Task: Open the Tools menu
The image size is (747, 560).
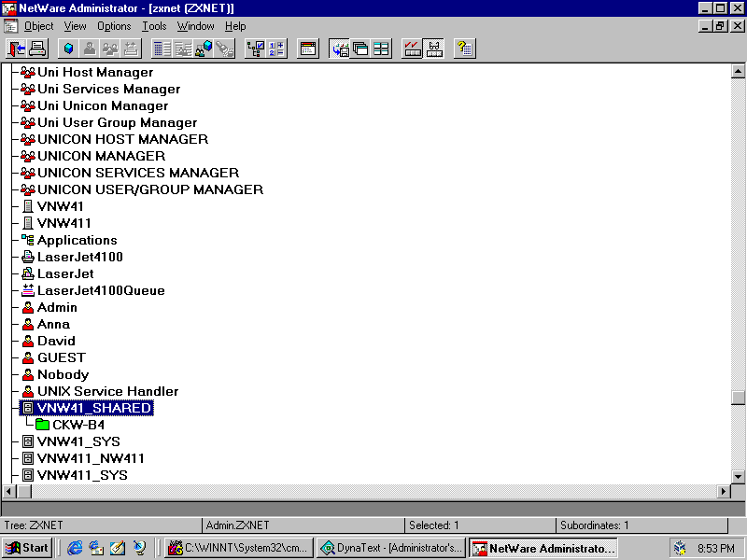Action: [x=154, y=26]
